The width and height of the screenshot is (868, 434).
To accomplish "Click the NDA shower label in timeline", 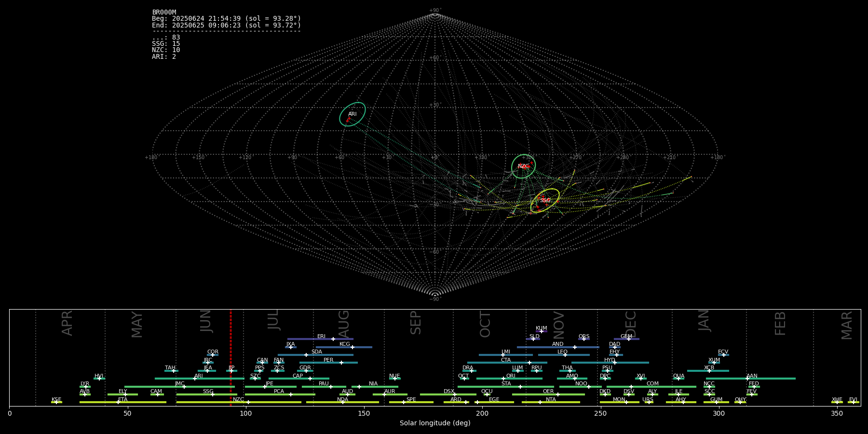I will coord(343,400).
